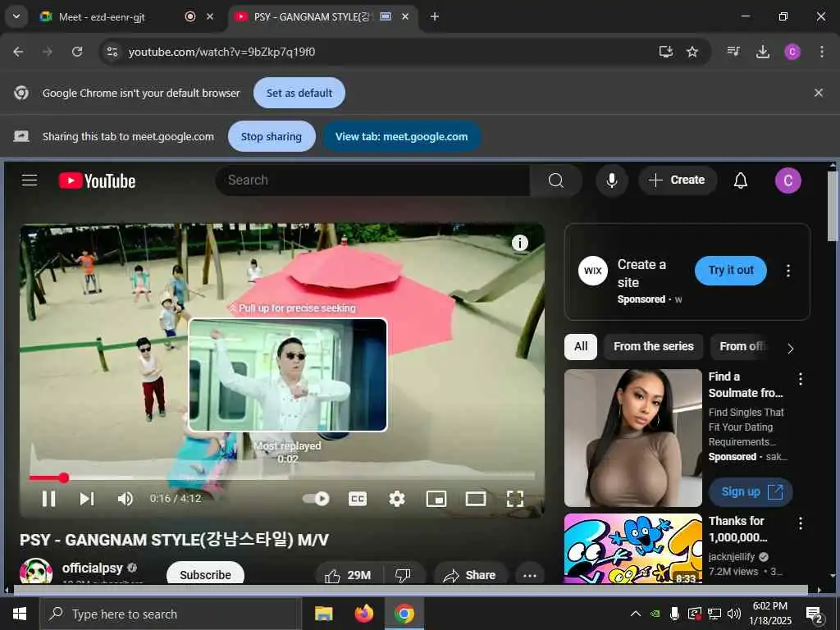The width and height of the screenshot is (840, 630).
Task: Enable miniplayer mode
Action: point(436,499)
